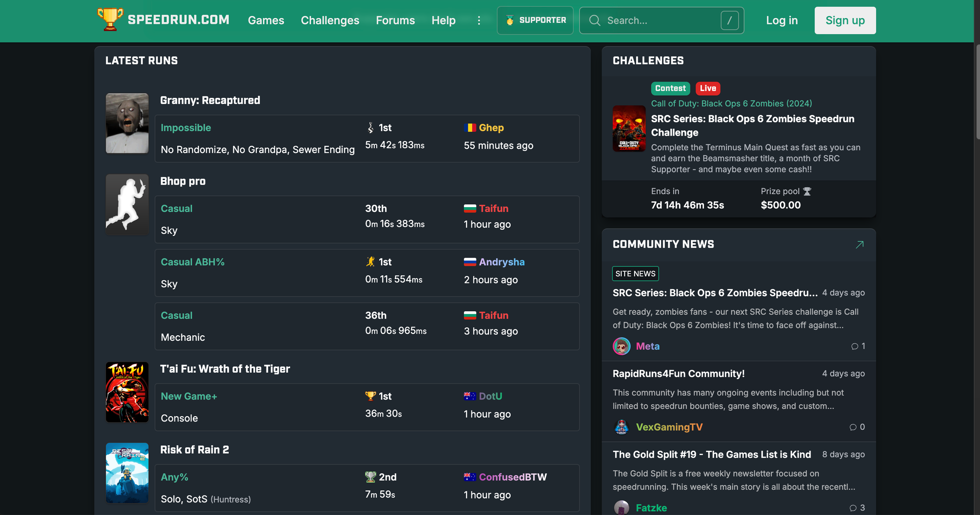Open the Impossible category link
The height and width of the screenshot is (515, 980).
click(186, 128)
